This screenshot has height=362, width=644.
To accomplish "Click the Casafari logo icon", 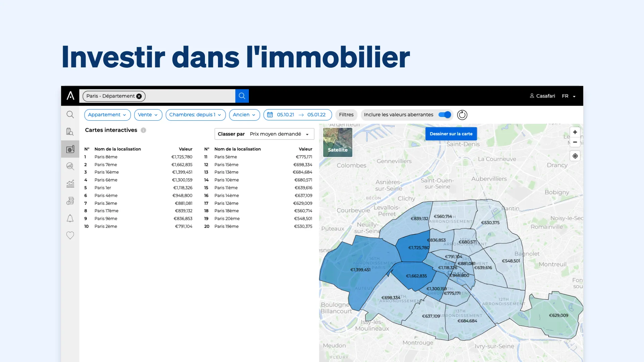I will (x=70, y=96).
